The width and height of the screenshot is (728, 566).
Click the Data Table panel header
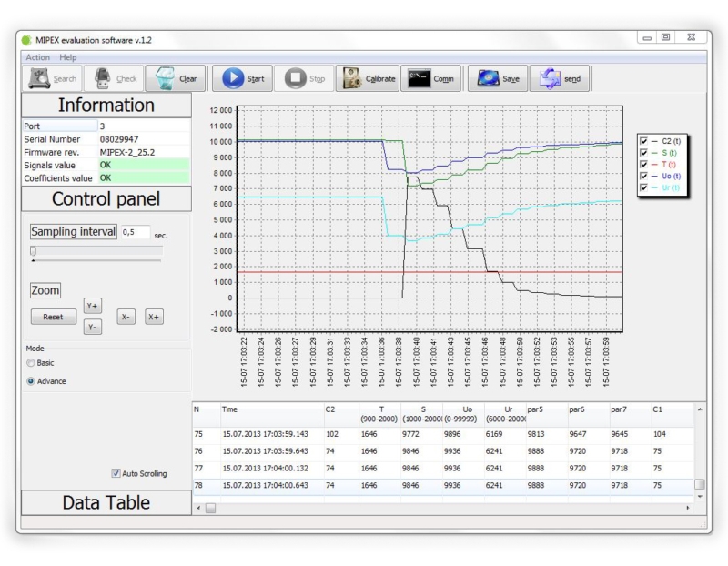click(106, 502)
